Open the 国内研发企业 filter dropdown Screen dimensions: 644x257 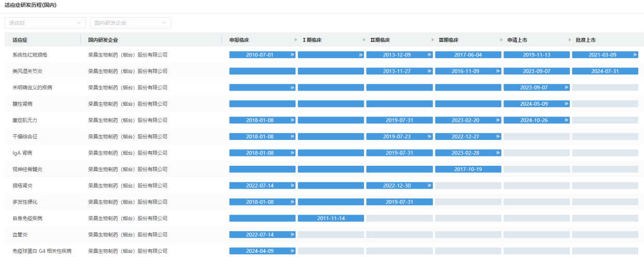[130, 23]
